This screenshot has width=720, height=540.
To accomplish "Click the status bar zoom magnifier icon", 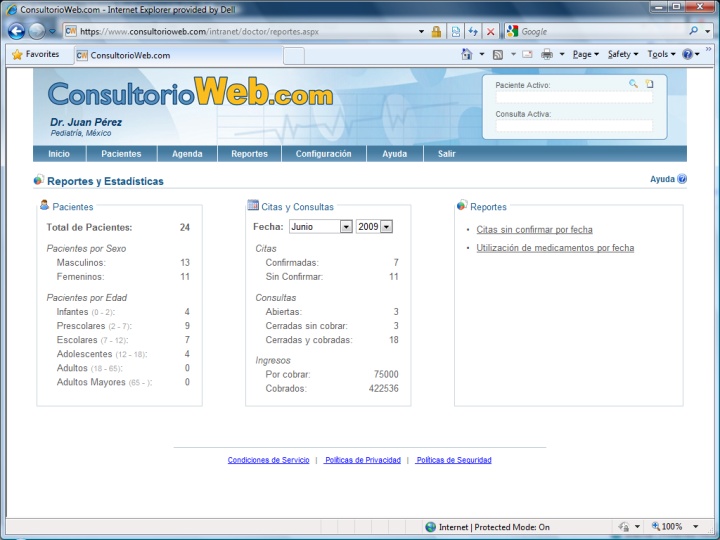I will pyautogui.click(x=656, y=526).
